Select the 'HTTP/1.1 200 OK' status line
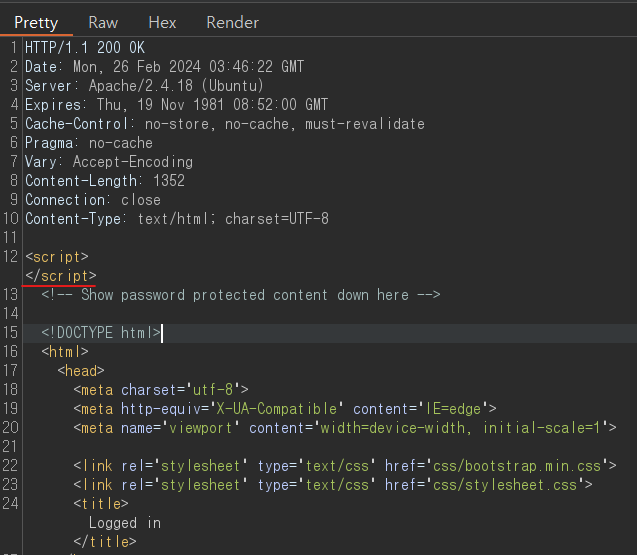 click(85, 48)
